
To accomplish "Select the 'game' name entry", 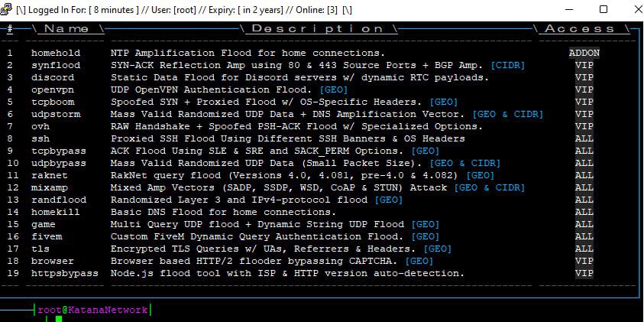I will coord(43,225).
